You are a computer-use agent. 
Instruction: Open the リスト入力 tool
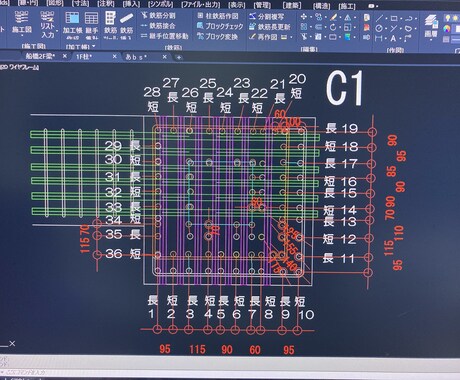47,24
